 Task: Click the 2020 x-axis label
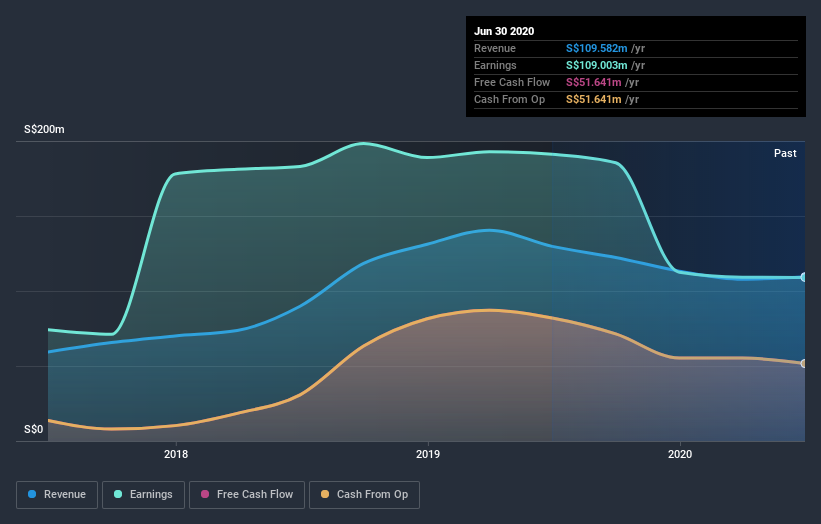pyautogui.click(x=680, y=454)
